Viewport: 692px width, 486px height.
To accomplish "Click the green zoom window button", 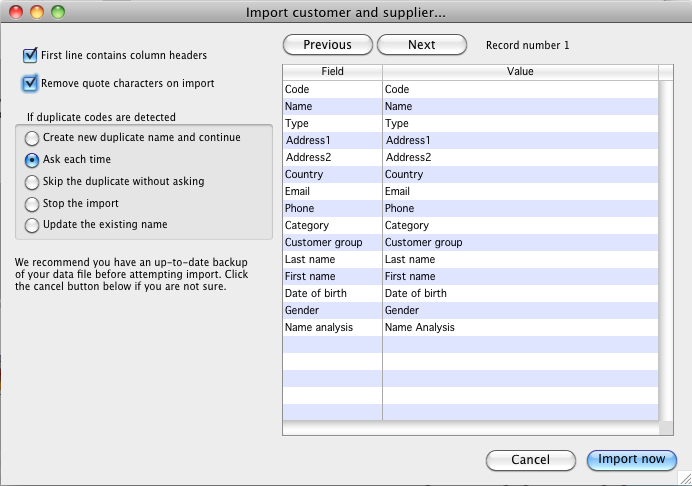I will (x=58, y=12).
